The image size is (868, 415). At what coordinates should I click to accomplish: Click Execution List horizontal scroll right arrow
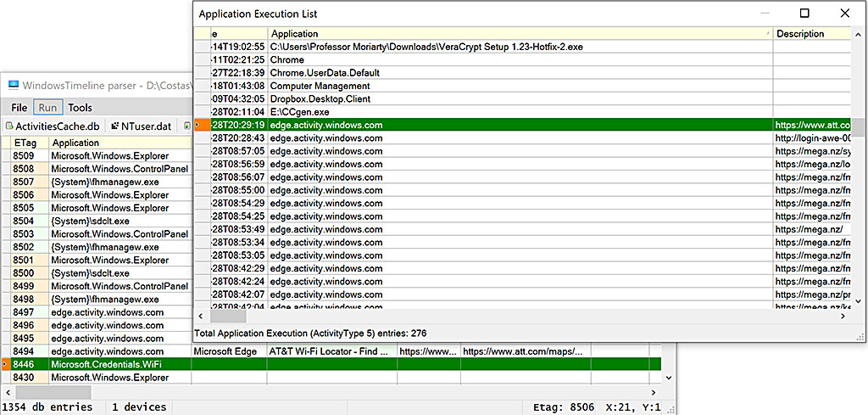click(843, 316)
